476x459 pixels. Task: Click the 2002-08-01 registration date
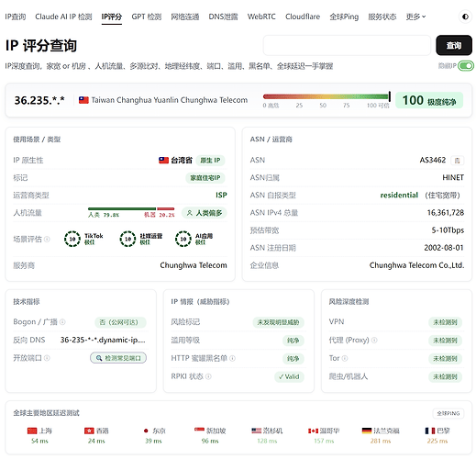444,248
